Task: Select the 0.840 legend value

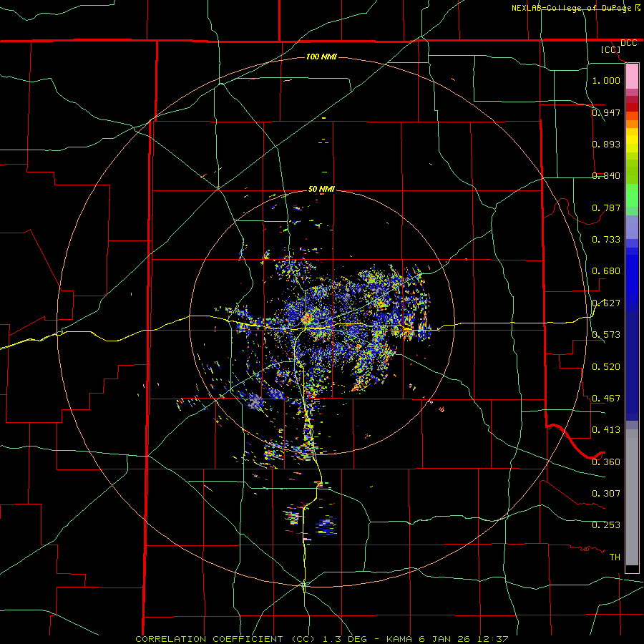Action: (x=606, y=176)
